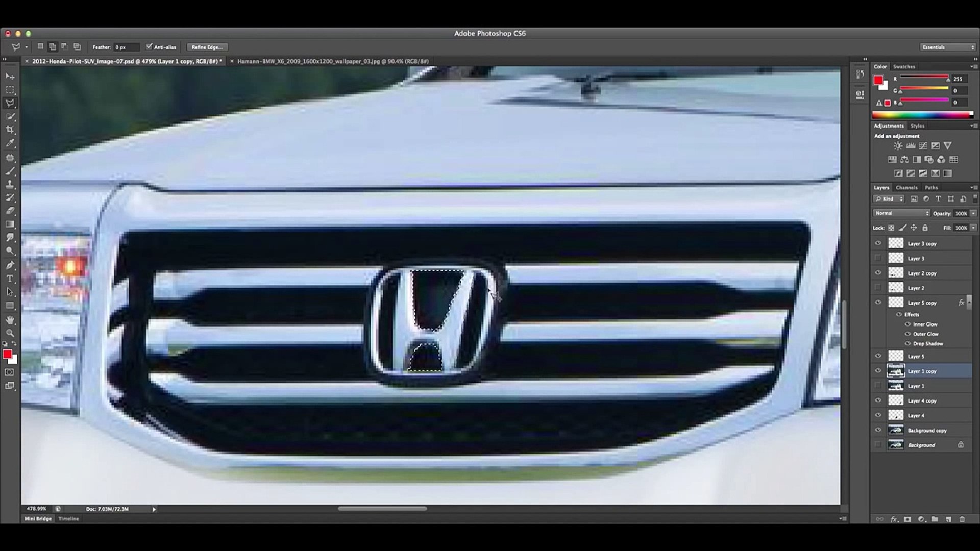Select the History Brush tool

click(x=10, y=198)
